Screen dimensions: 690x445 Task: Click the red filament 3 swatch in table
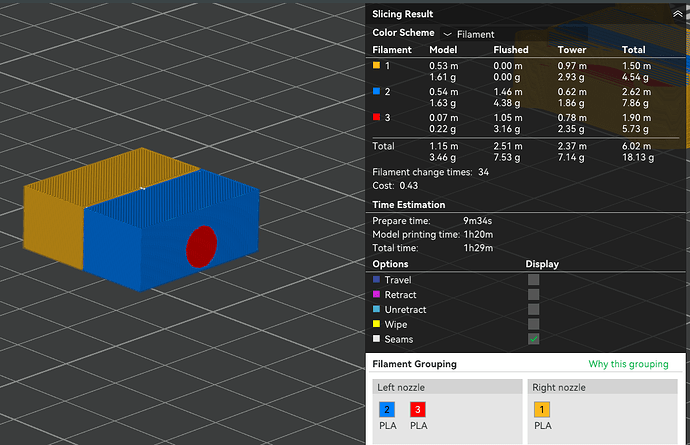point(376,117)
